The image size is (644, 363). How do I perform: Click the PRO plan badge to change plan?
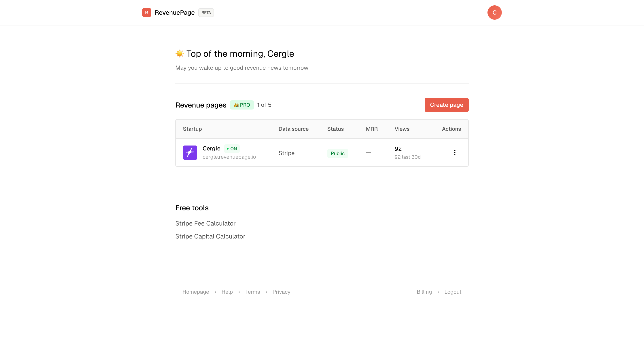tap(241, 105)
